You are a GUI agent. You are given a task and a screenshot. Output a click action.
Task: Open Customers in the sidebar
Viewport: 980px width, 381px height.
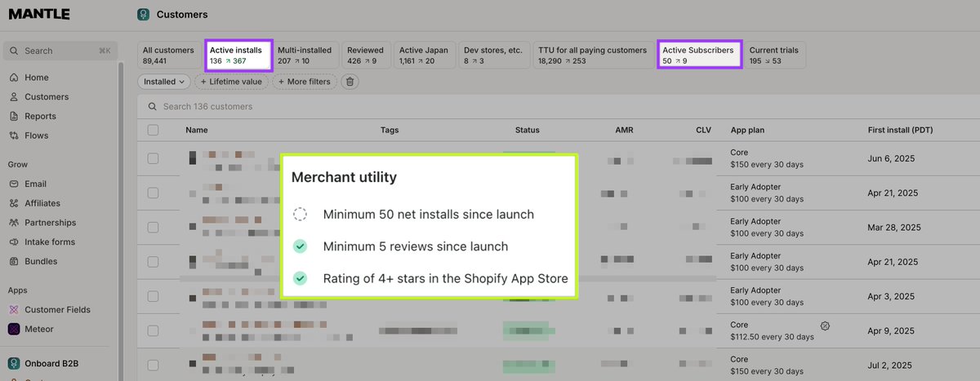point(47,97)
